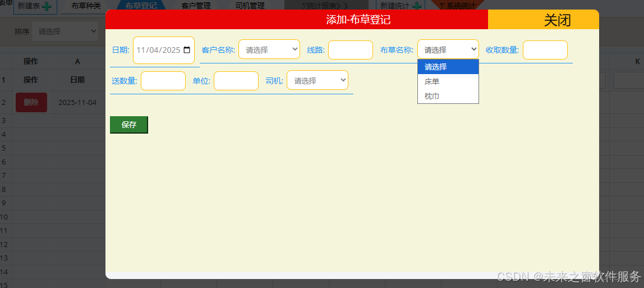Open the 司机 dropdown
This screenshot has width=644, height=288.
pos(318,80)
